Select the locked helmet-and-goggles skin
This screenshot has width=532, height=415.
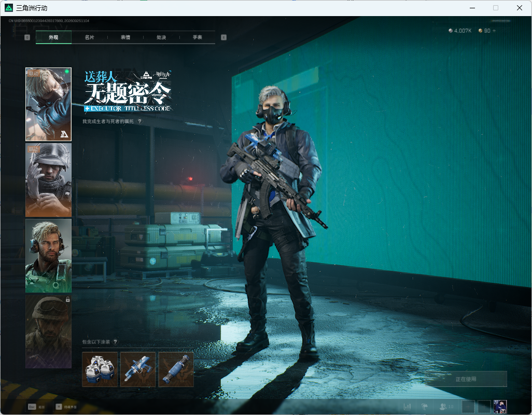point(49,331)
